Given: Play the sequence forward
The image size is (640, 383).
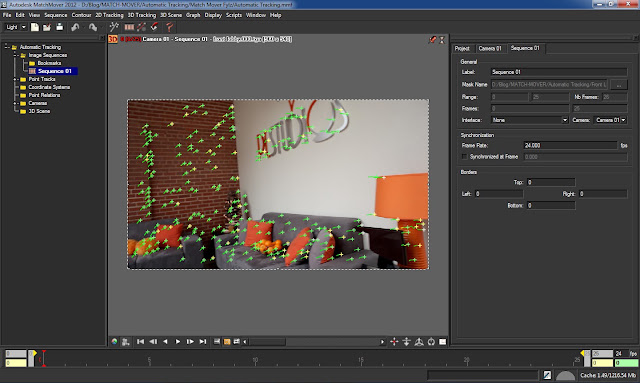Looking at the screenshot, I should click(178, 341).
